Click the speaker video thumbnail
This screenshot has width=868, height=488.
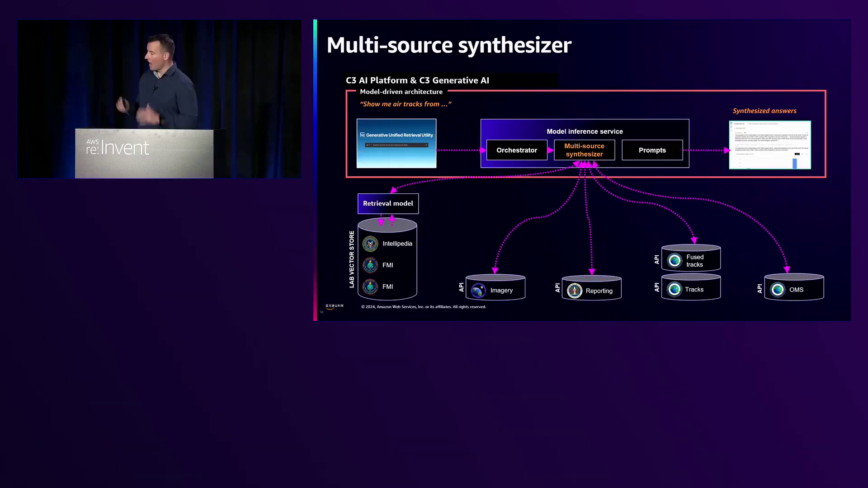click(x=159, y=99)
